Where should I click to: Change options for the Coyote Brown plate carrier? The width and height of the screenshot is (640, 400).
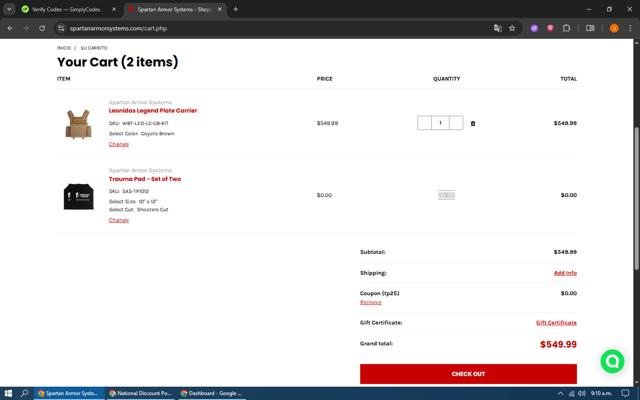pos(119,144)
